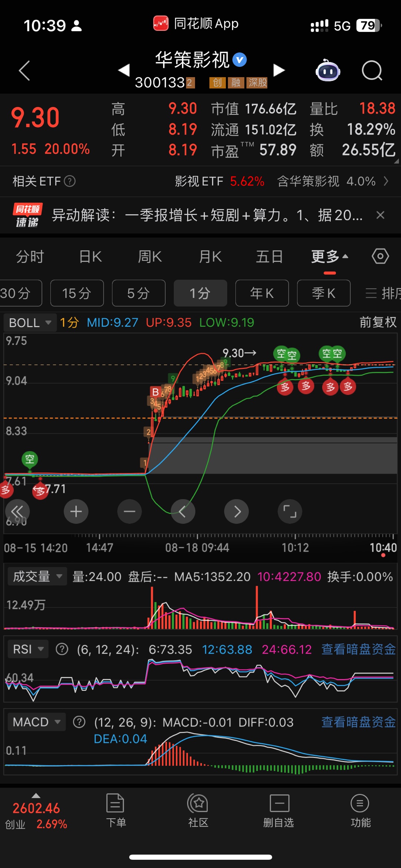Select the 1分 period
This screenshot has height=868, width=401.
200,293
